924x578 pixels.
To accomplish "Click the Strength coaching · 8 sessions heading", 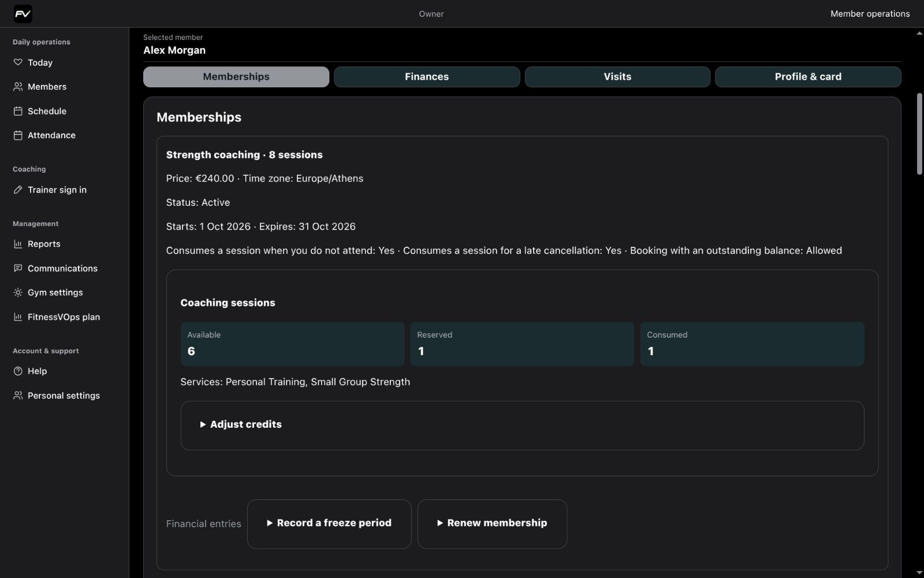I will 244,155.
